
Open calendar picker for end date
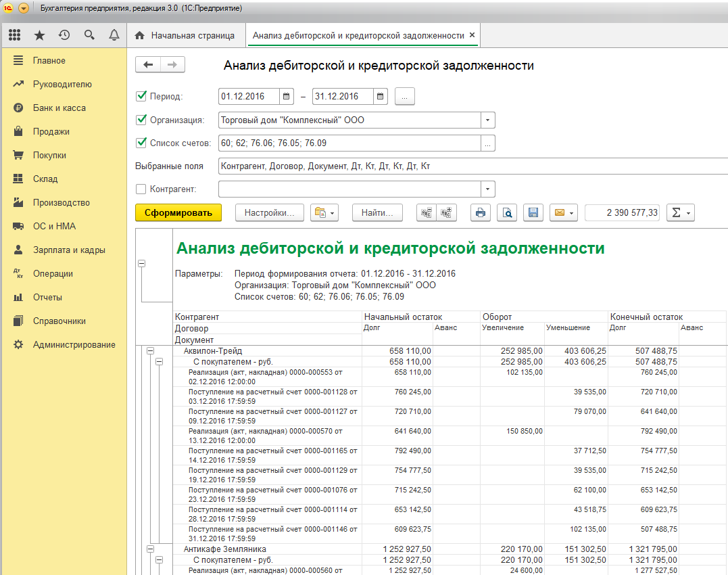point(381,97)
